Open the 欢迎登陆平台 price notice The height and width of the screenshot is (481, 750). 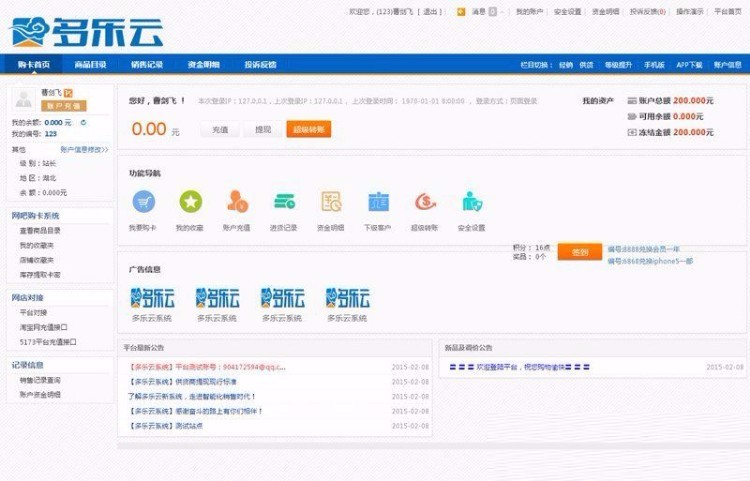tap(519, 367)
